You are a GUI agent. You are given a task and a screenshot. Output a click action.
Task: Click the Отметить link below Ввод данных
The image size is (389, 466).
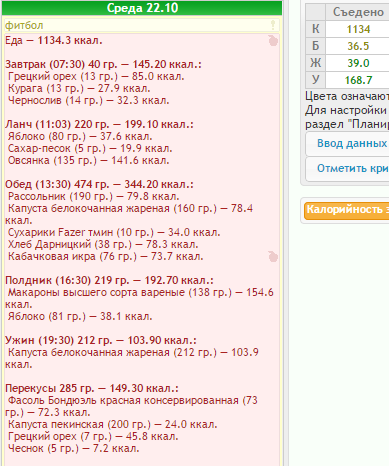click(x=353, y=168)
